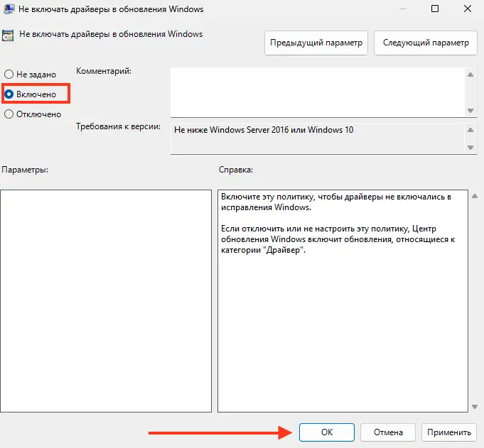
Task: Go to 'Следующий параметр'
Action: (x=426, y=43)
